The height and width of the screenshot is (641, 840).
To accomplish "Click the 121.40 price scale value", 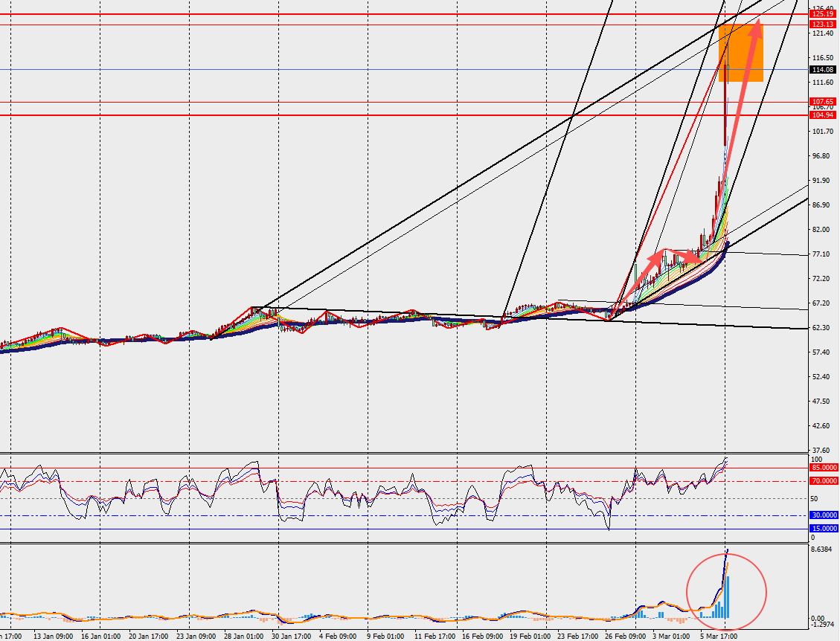I will [823, 33].
